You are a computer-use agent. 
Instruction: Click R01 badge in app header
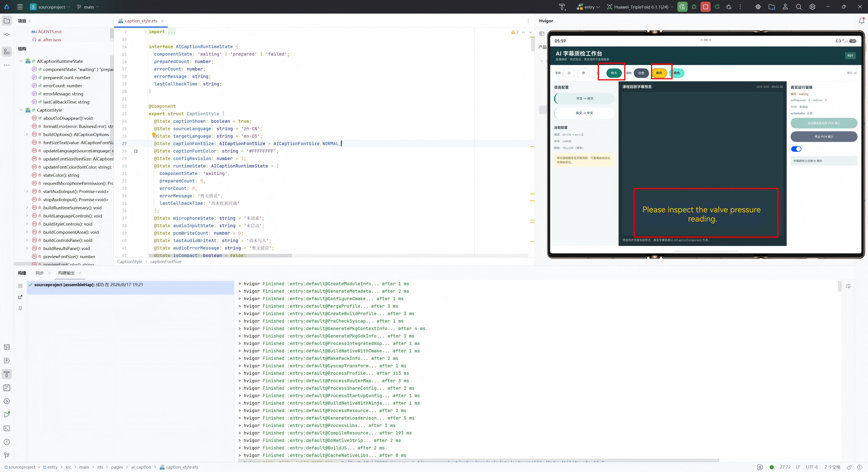click(850, 56)
